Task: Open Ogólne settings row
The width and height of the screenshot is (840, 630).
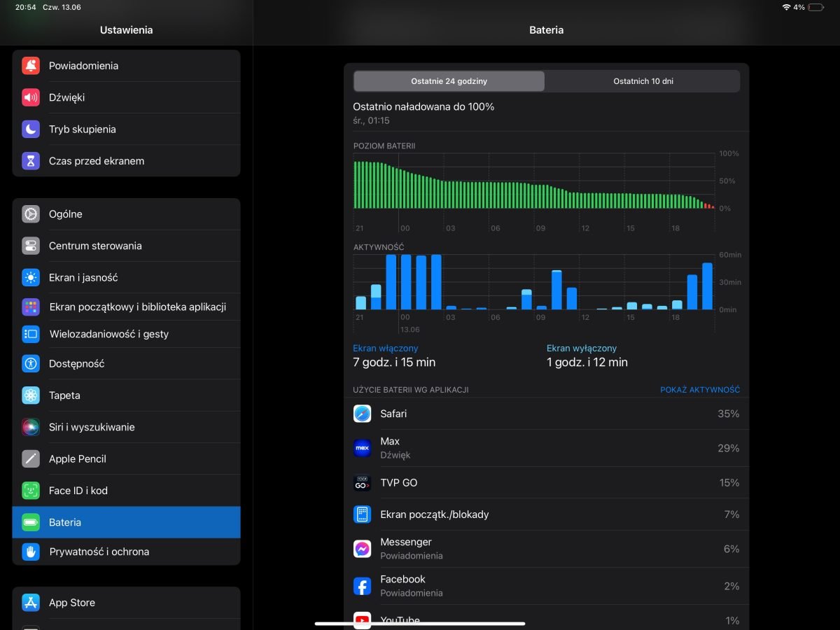Action: 126,214
